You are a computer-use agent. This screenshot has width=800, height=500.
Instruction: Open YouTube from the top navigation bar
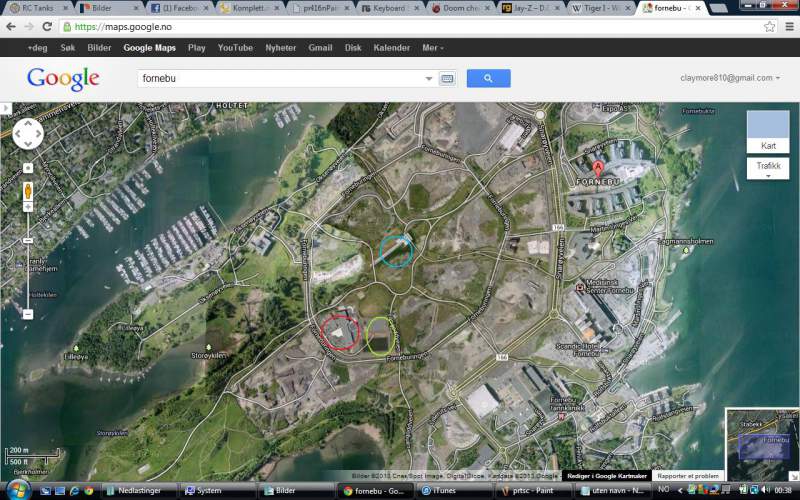[235, 47]
